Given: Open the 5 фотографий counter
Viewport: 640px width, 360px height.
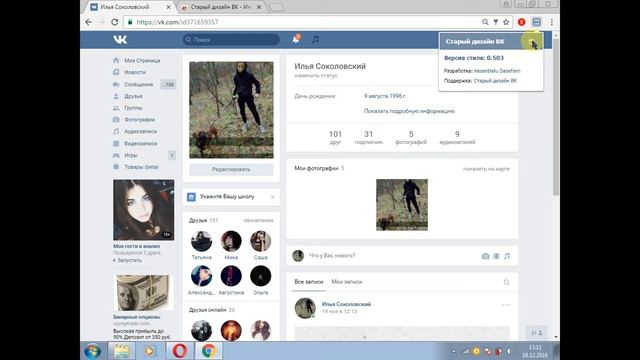Looking at the screenshot, I should click(x=411, y=137).
